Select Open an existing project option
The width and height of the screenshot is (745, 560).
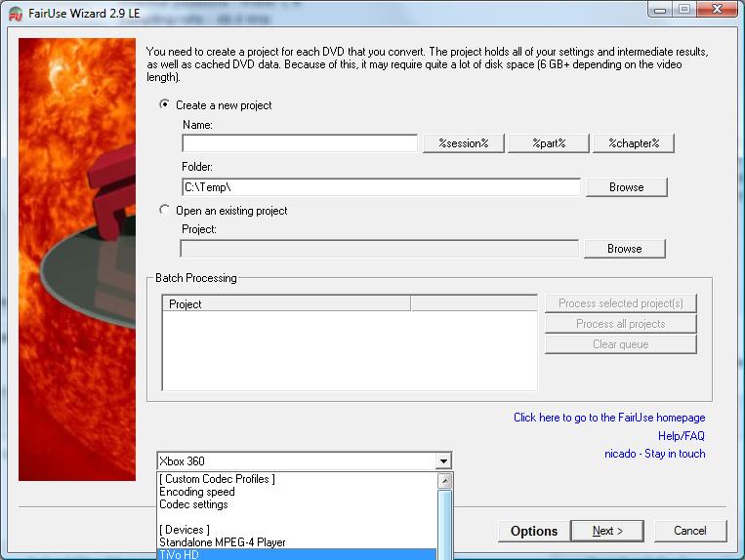[x=164, y=210]
